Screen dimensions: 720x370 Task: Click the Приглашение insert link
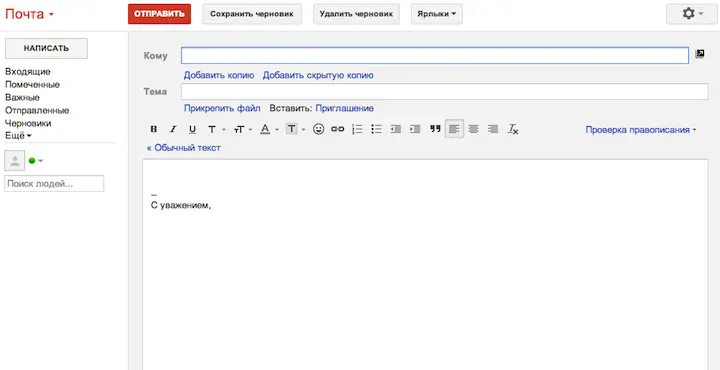(x=344, y=108)
